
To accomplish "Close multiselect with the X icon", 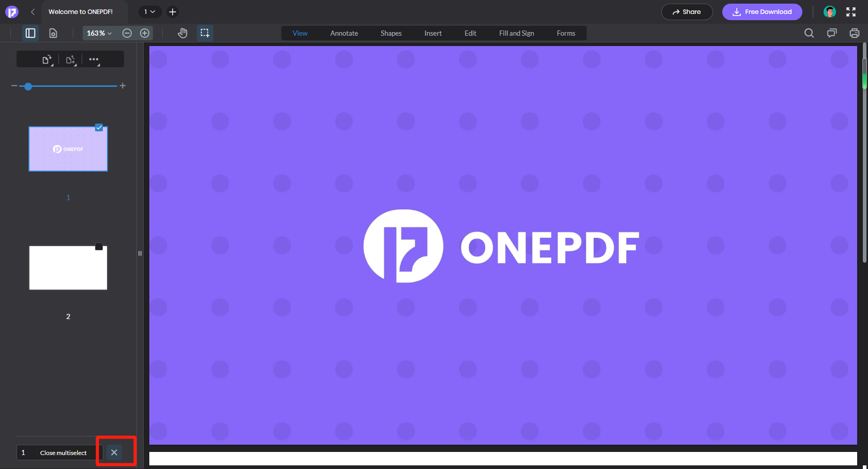I will click(114, 452).
